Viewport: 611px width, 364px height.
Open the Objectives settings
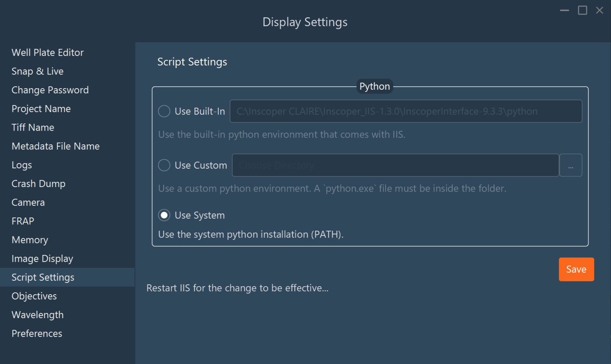coord(34,296)
